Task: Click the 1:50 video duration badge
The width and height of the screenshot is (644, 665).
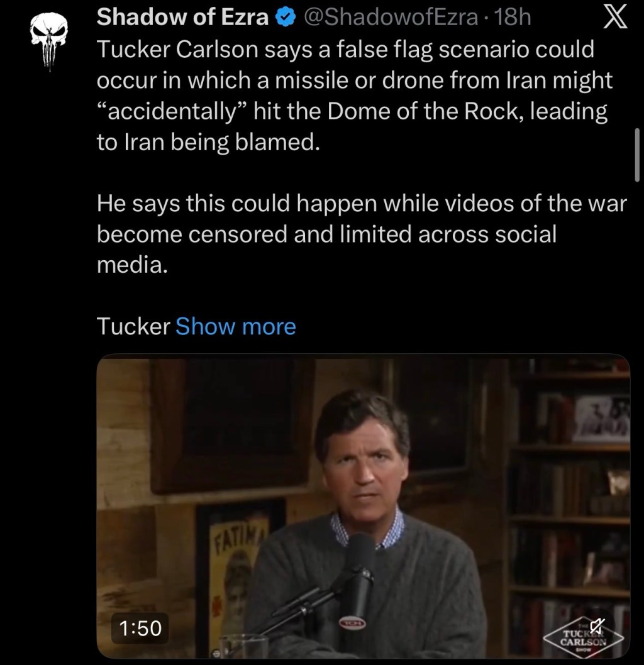Action: pyautogui.click(x=140, y=628)
